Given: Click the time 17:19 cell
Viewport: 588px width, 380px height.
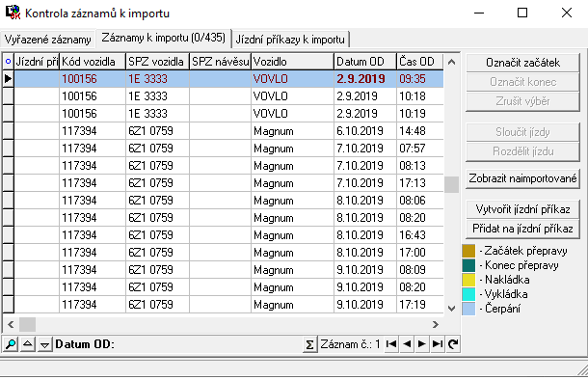Looking at the screenshot, I should (420, 304).
